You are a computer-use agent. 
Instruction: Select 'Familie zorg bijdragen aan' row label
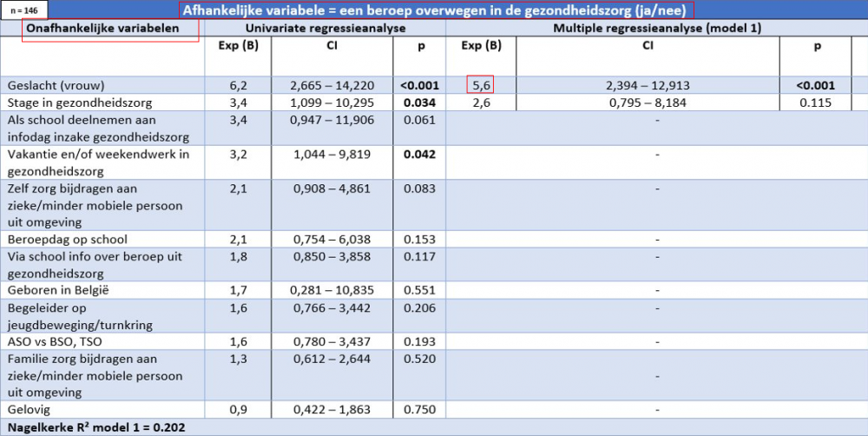pyautogui.click(x=95, y=375)
